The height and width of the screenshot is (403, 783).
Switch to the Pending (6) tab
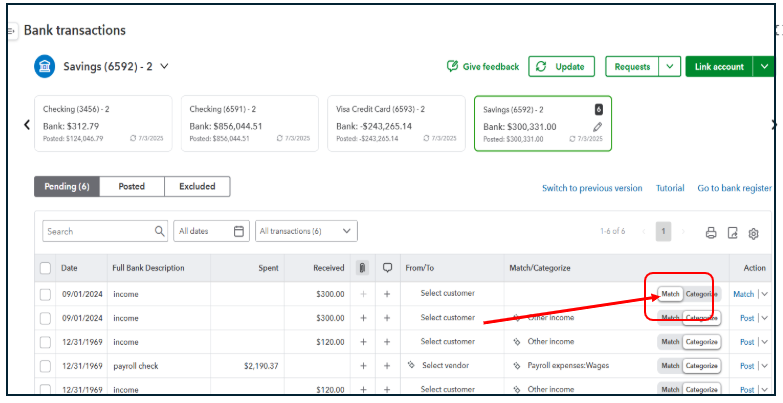pos(67,186)
